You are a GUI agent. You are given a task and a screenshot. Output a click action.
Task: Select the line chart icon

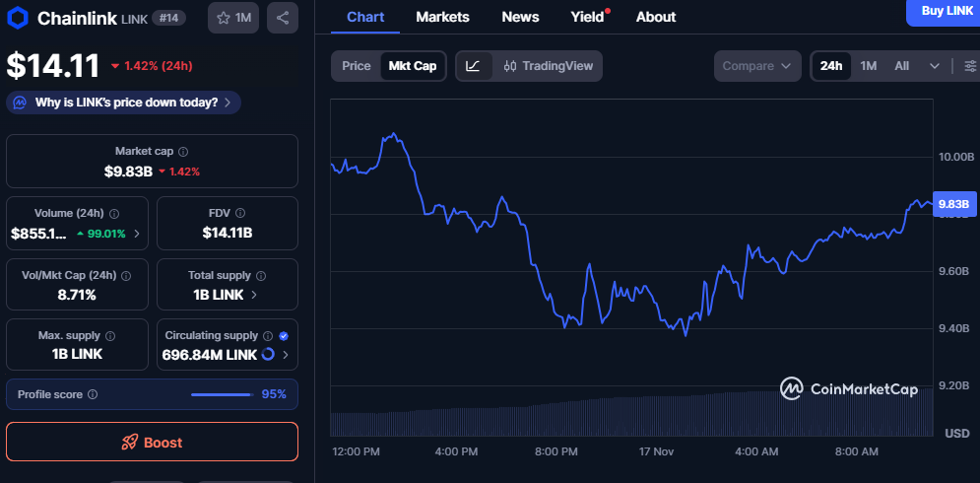(x=473, y=66)
